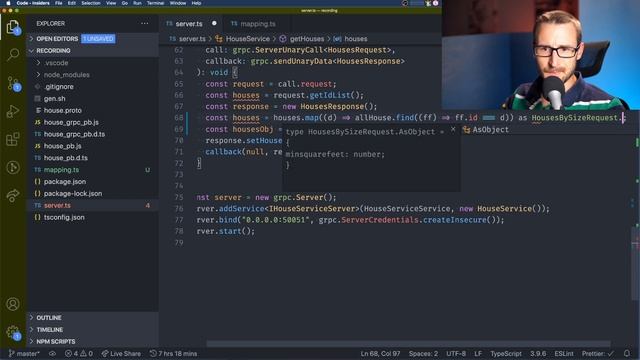Open the Window menu
Viewport: 640px width, 360px height.
178,3
